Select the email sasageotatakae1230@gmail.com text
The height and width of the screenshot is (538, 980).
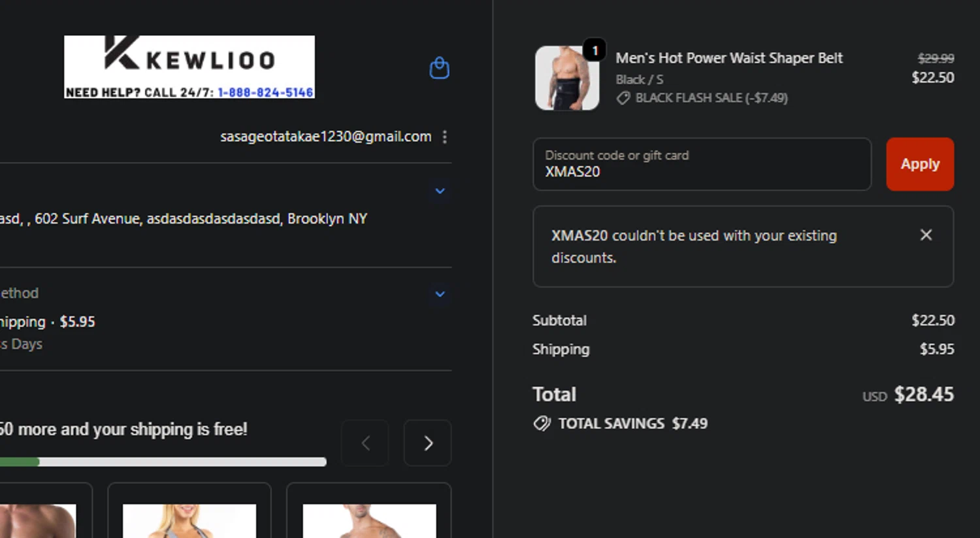[x=325, y=137]
